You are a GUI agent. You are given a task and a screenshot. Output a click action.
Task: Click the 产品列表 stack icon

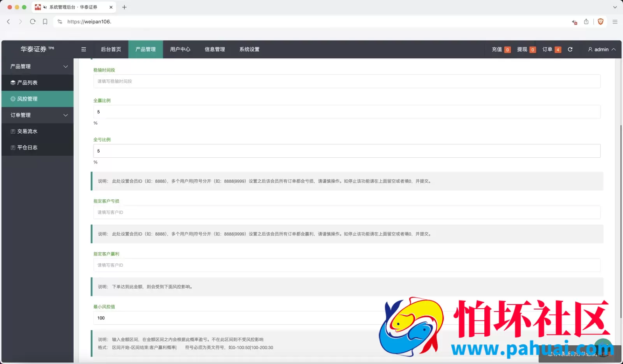13,83
